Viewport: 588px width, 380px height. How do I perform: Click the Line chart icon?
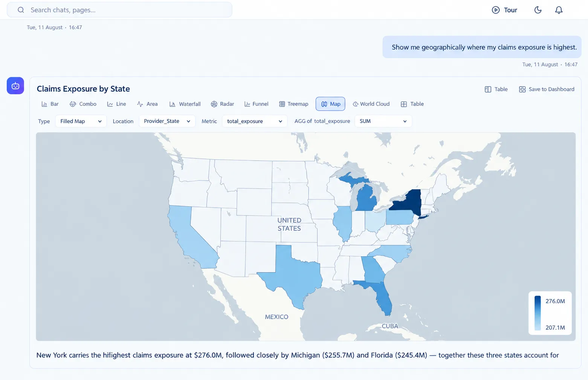pyautogui.click(x=110, y=104)
